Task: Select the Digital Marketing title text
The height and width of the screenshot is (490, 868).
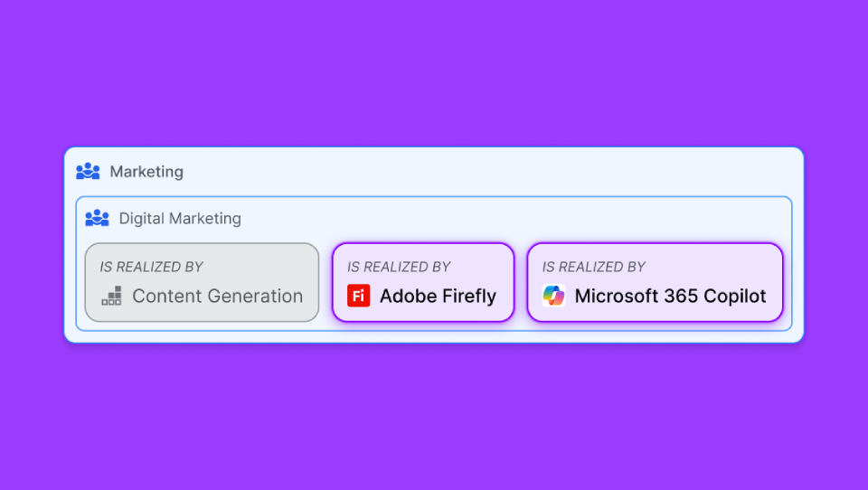Action: (x=180, y=219)
